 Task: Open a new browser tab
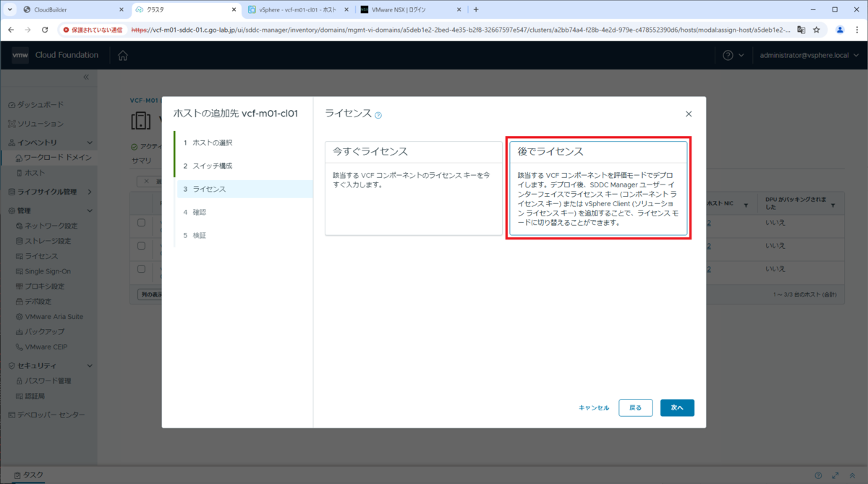pos(476,9)
